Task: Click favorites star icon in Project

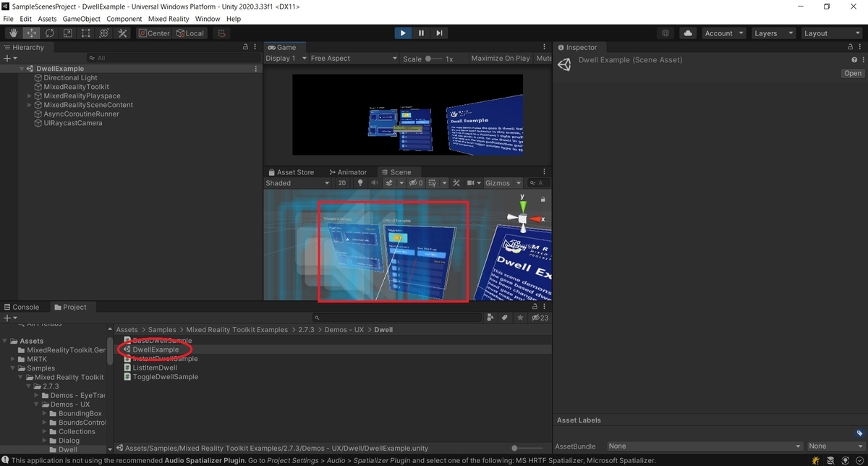Action: pyautogui.click(x=520, y=318)
